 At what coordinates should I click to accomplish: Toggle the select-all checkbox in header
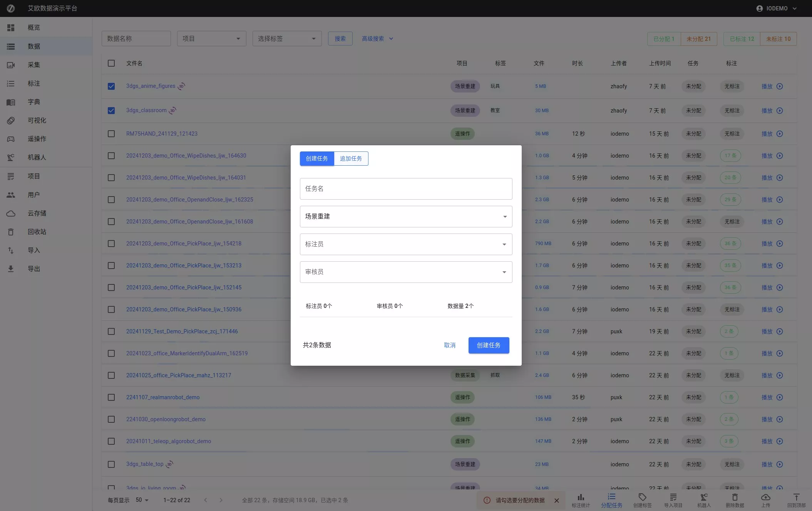(x=111, y=63)
